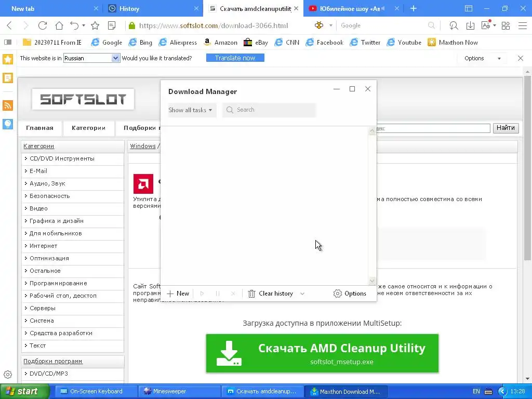Open Favorites star in left sidebar
The image size is (532, 399).
8,59
